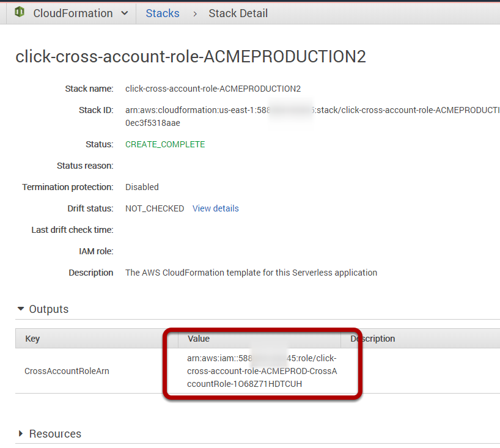This screenshot has width=500, height=448.
Task: Click the NOT_CHECKED drift status value
Action: [x=155, y=208]
